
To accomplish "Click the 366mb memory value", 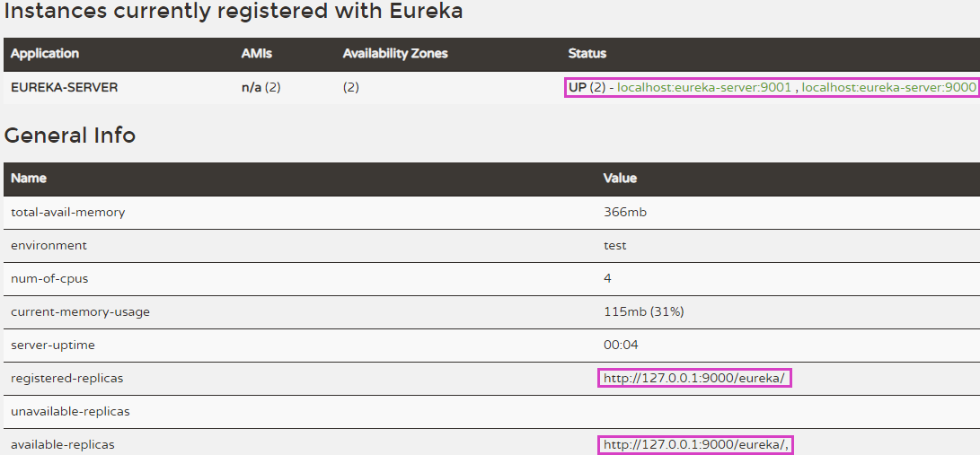I will [x=625, y=212].
